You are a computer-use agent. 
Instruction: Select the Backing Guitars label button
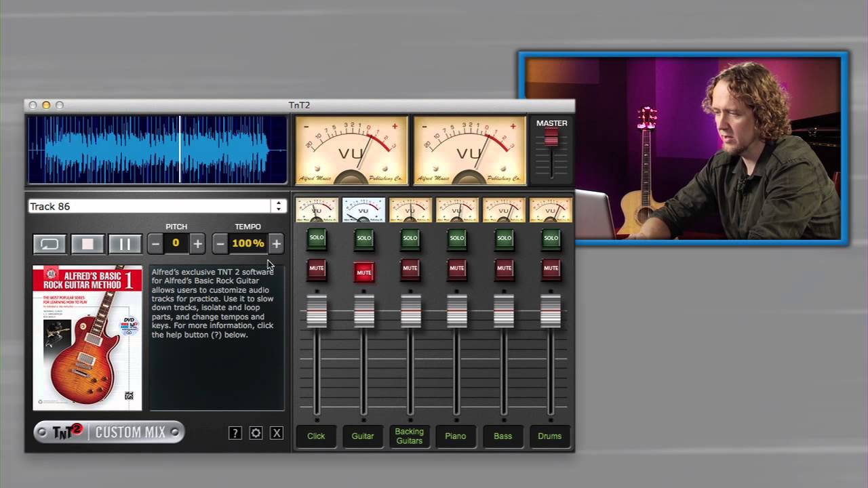coord(410,436)
